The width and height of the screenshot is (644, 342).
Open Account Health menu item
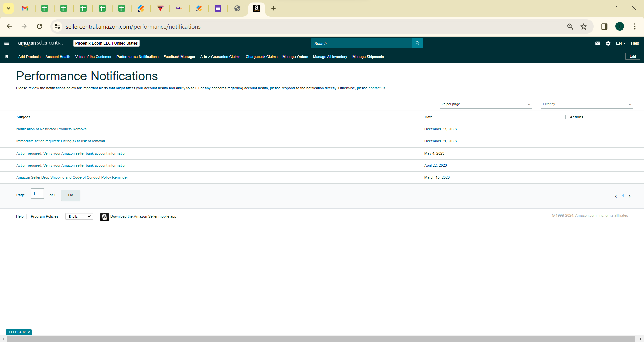click(x=58, y=57)
